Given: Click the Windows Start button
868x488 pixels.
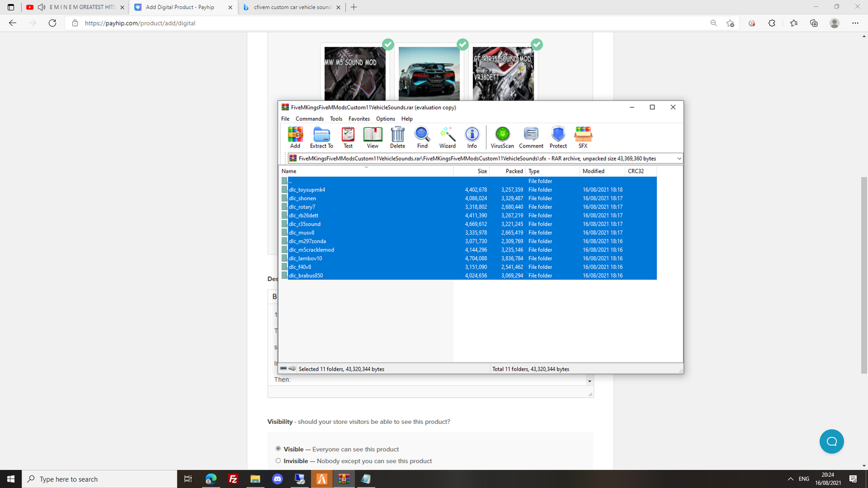Looking at the screenshot, I should [x=10, y=479].
